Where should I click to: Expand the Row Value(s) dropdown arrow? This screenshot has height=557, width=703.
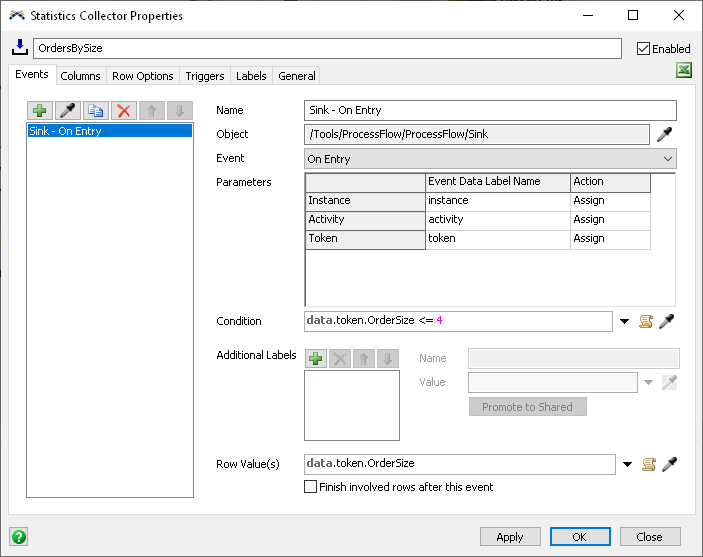point(625,464)
